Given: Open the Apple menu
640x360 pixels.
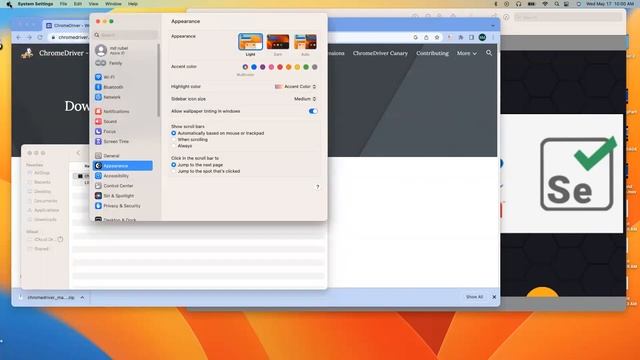Looking at the screenshot, I should tap(9, 4).
